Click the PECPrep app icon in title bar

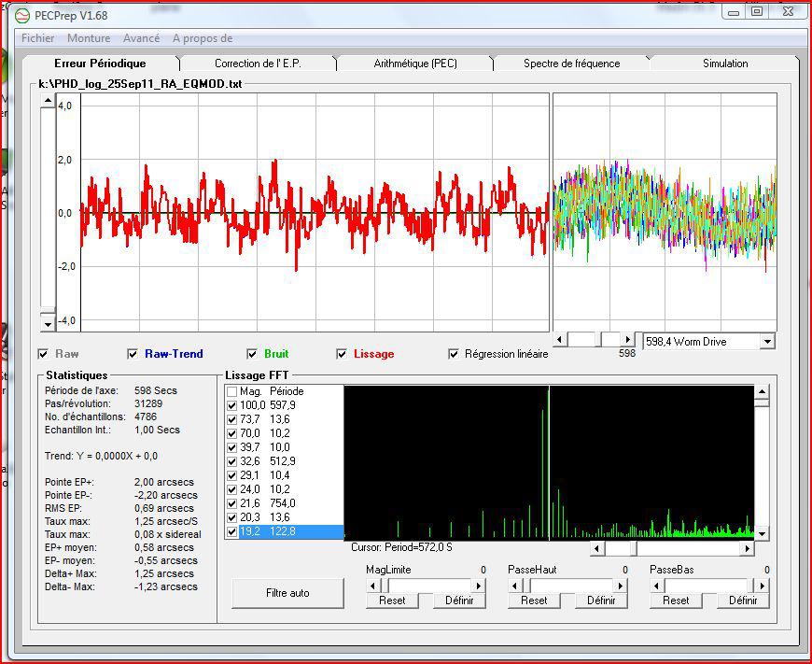pyautogui.click(x=22, y=15)
